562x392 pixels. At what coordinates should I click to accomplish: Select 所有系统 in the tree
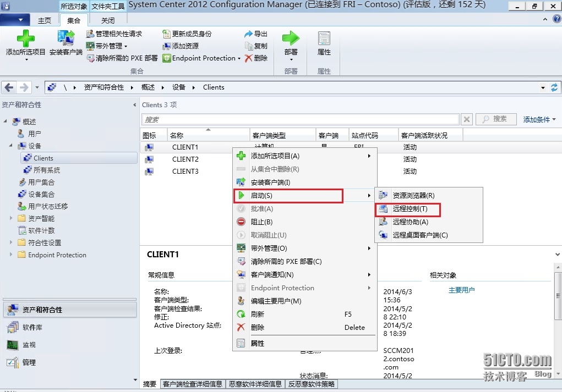[x=47, y=170]
